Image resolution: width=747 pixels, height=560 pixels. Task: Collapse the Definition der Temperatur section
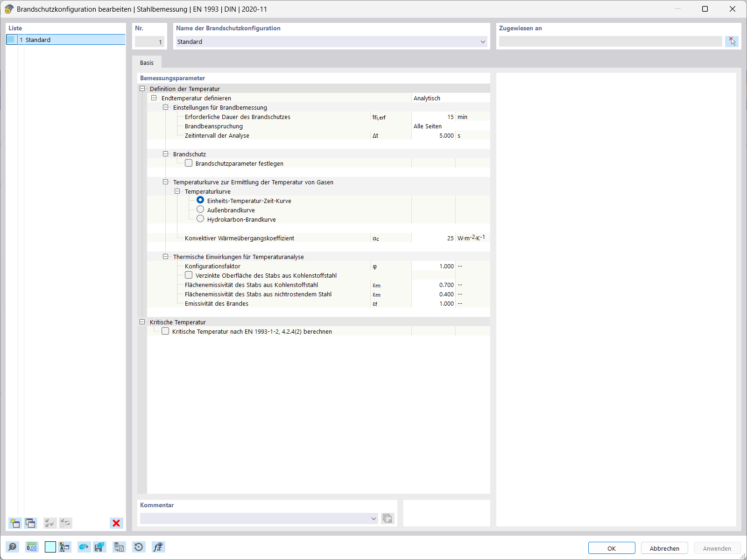point(142,88)
